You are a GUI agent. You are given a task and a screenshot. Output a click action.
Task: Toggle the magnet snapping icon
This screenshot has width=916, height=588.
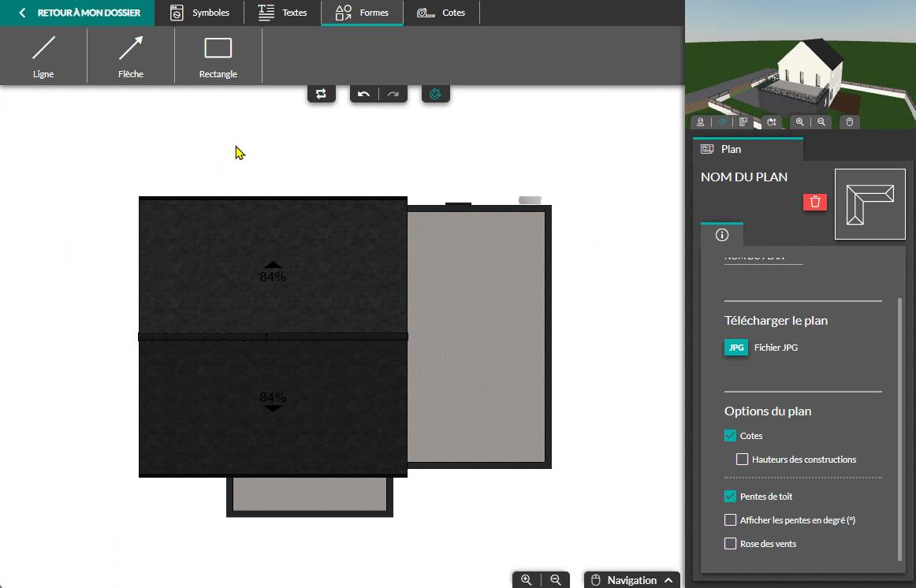pyautogui.click(x=435, y=95)
